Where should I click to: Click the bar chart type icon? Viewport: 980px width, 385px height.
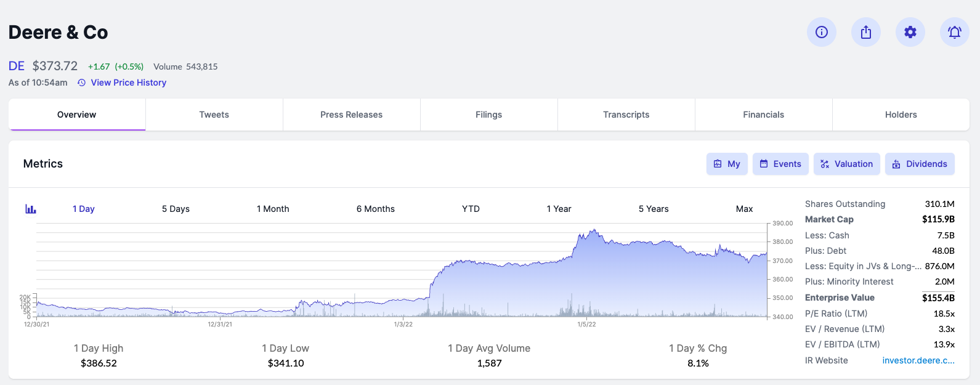[31, 209]
